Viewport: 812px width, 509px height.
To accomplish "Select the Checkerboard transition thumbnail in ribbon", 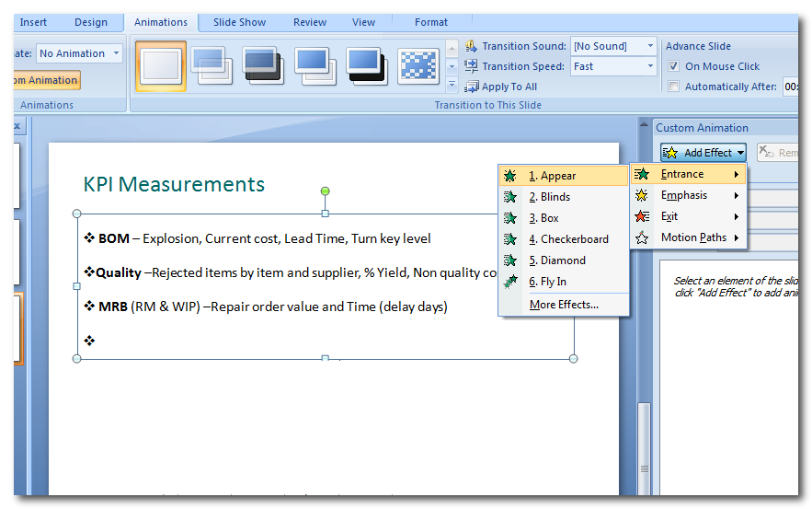I will 418,66.
